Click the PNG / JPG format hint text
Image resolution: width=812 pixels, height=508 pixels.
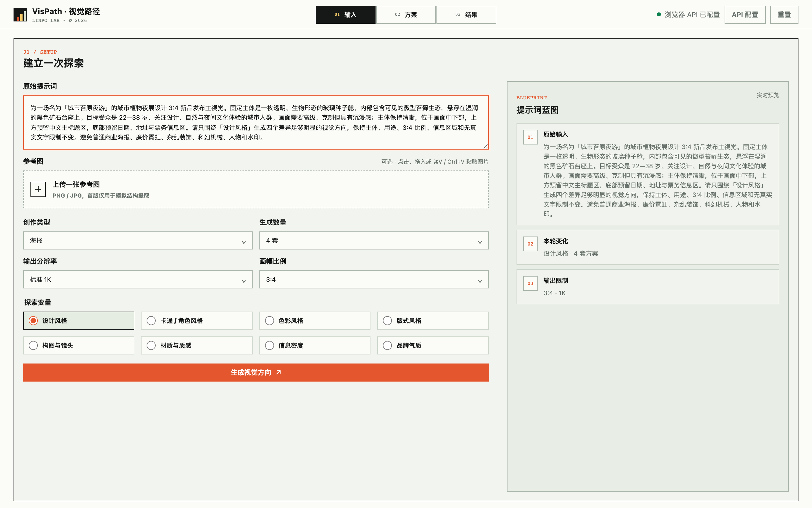pyautogui.click(x=101, y=196)
